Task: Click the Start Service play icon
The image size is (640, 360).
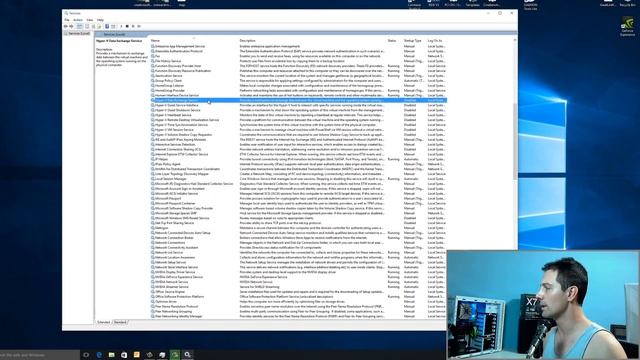Action: [x=121, y=26]
